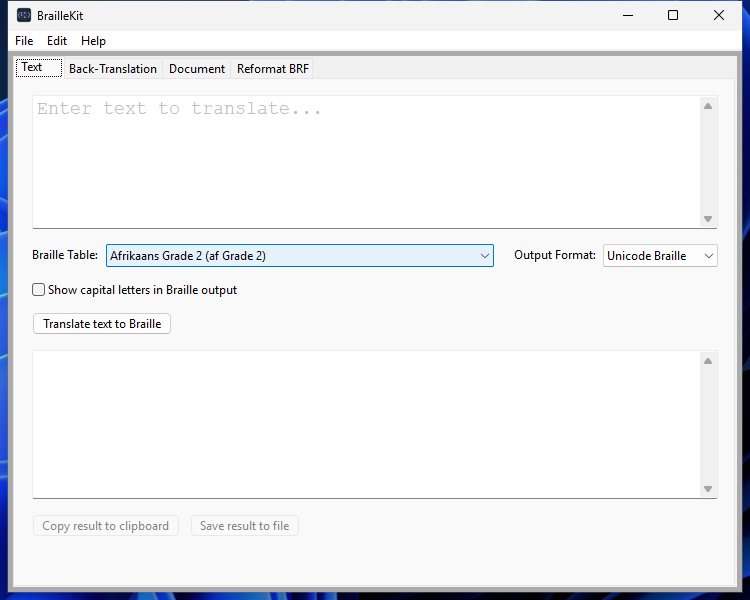The height and width of the screenshot is (600, 750).
Task: Click input box scrollbar down arrow
Action: pos(708,219)
